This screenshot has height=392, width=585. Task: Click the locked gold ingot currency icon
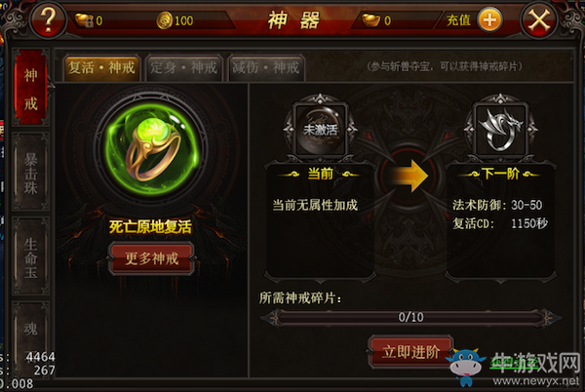tap(84, 20)
